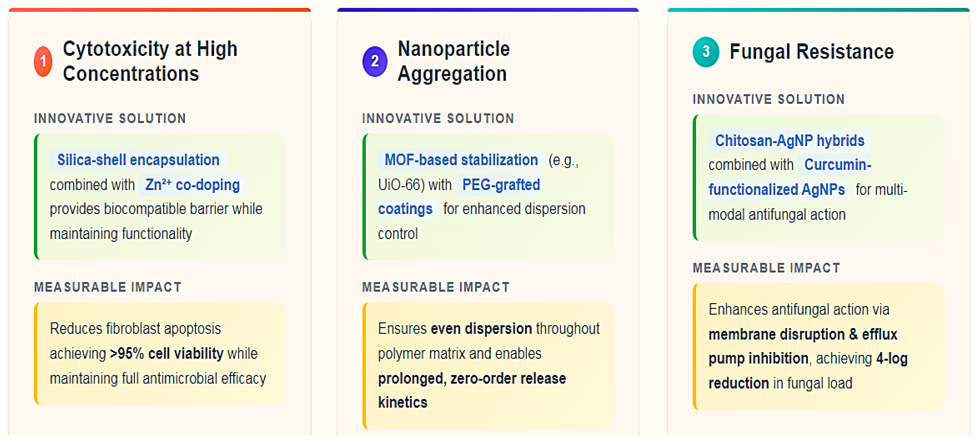Click the purple number 2 badge
980x446 pixels.
(375, 61)
